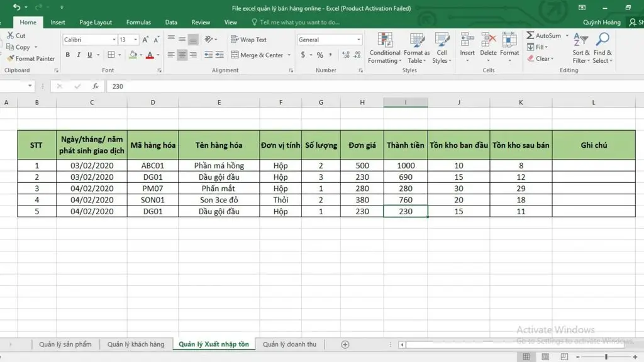Image resolution: width=644 pixels, height=362 pixels.
Task: Expand Font dialog launcher
Action: (x=159, y=70)
